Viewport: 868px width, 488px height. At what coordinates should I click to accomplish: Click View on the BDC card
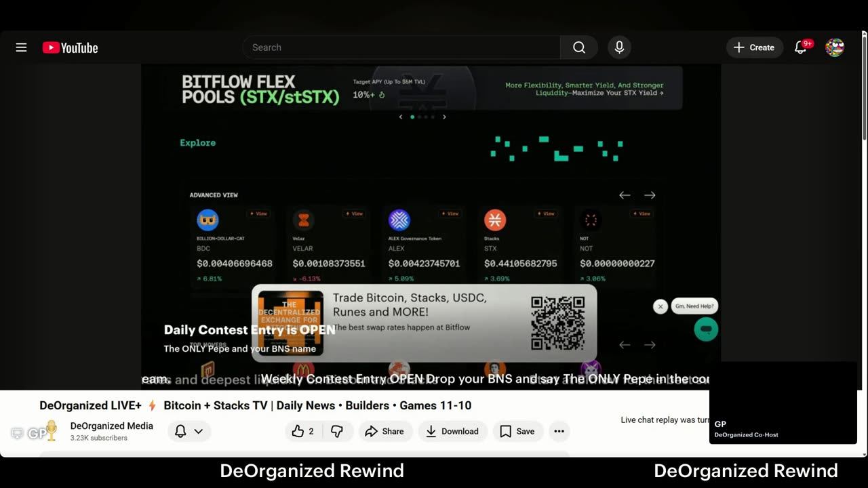(x=258, y=213)
